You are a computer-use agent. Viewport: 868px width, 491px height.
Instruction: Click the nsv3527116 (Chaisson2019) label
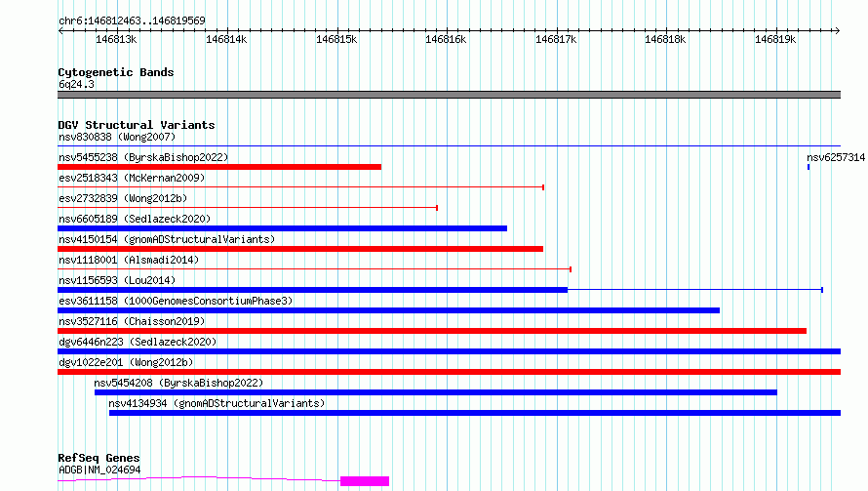pos(132,321)
